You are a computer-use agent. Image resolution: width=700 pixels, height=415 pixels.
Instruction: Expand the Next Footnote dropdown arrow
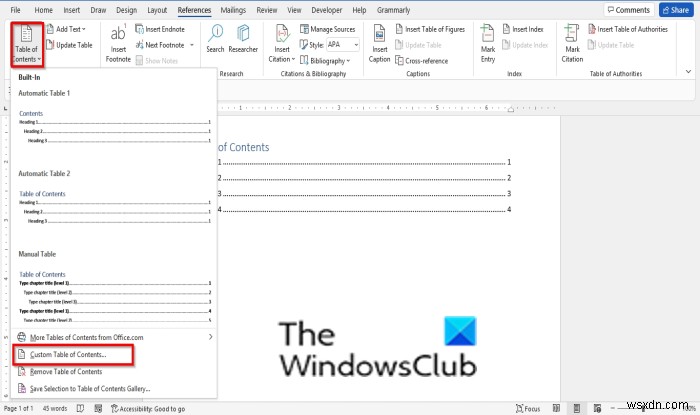(x=192, y=45)
